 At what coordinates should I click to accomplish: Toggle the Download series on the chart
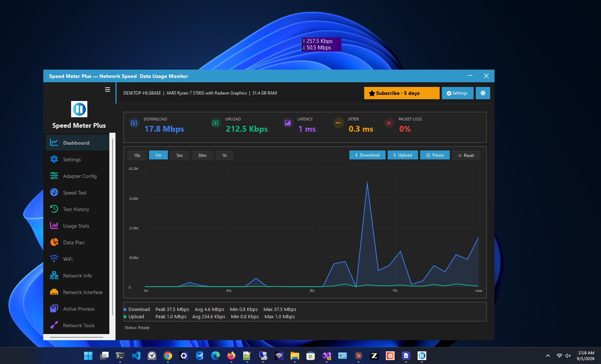point(367,155)
